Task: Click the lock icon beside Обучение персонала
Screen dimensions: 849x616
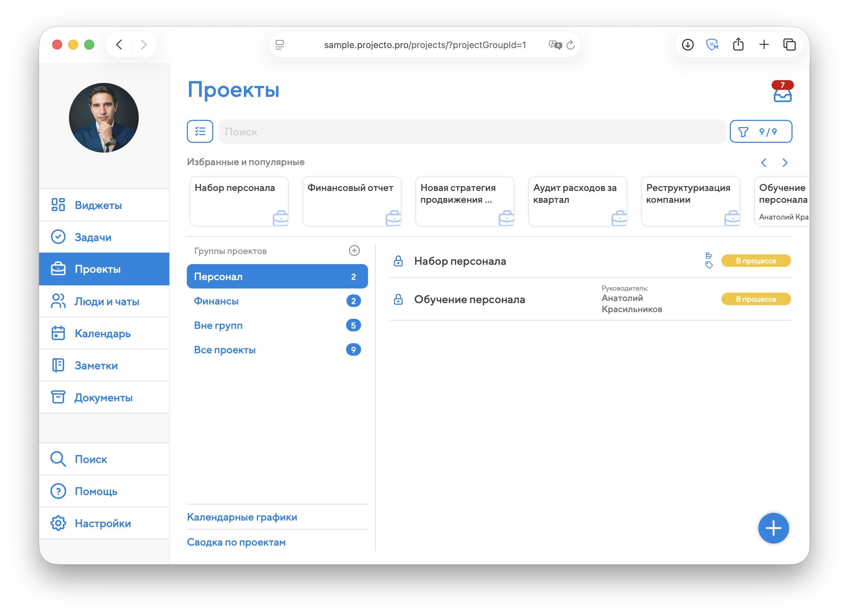Action: (x=398, y=299)
